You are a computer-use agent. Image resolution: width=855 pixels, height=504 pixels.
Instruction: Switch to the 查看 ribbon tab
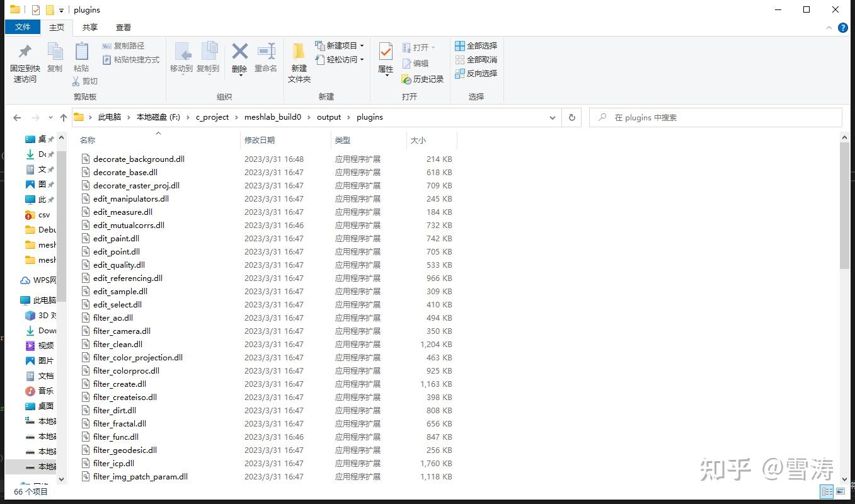[x=123, y=27]
